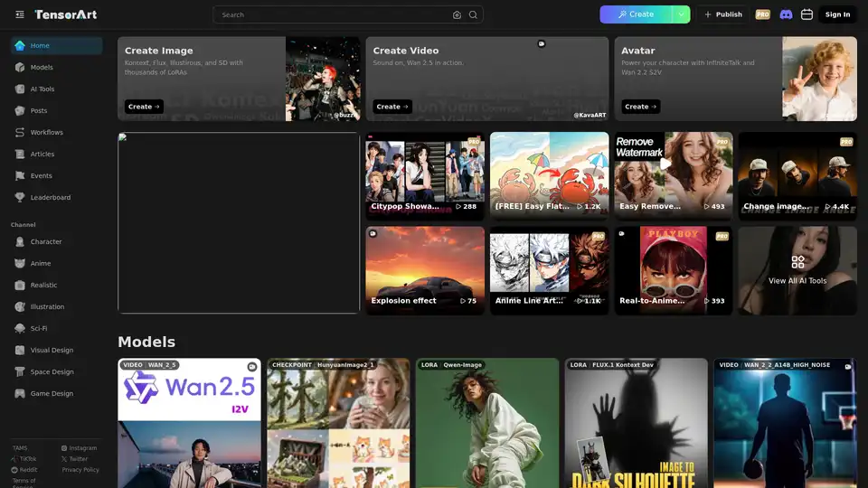Click the PRO membership badge

(x=762, y=14)
